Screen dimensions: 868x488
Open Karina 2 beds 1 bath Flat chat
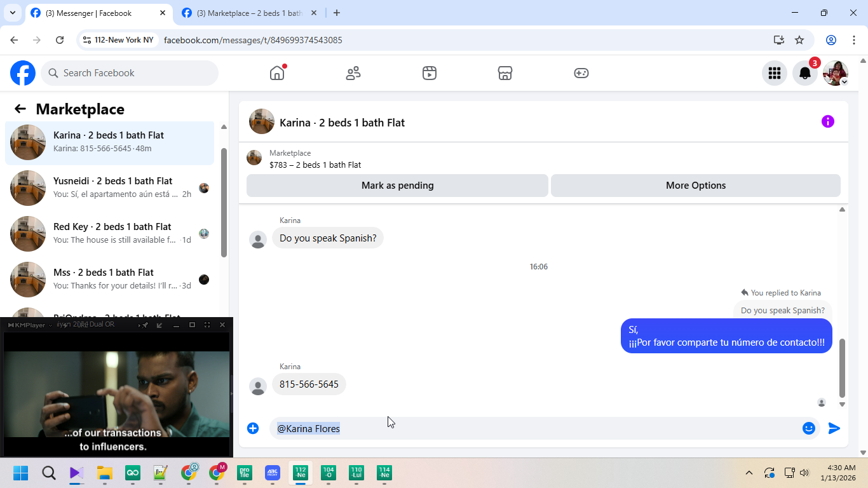(x=110, y=142)
